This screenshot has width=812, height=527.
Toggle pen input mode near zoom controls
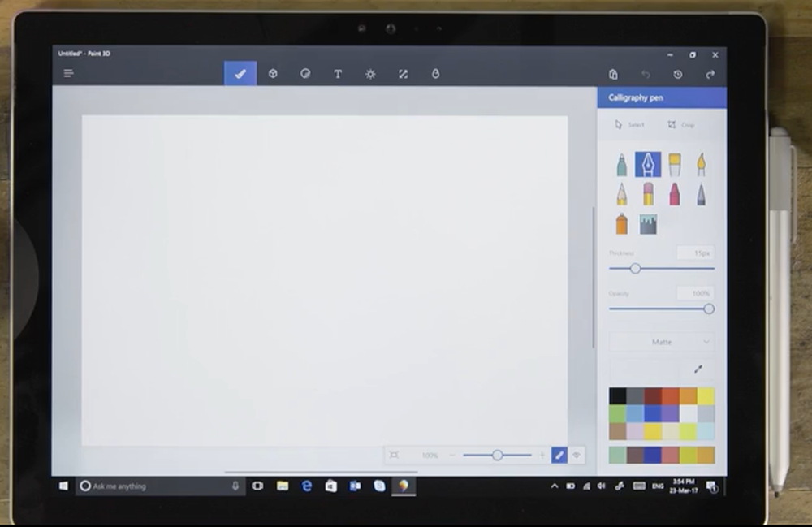[x=560, y=456]
